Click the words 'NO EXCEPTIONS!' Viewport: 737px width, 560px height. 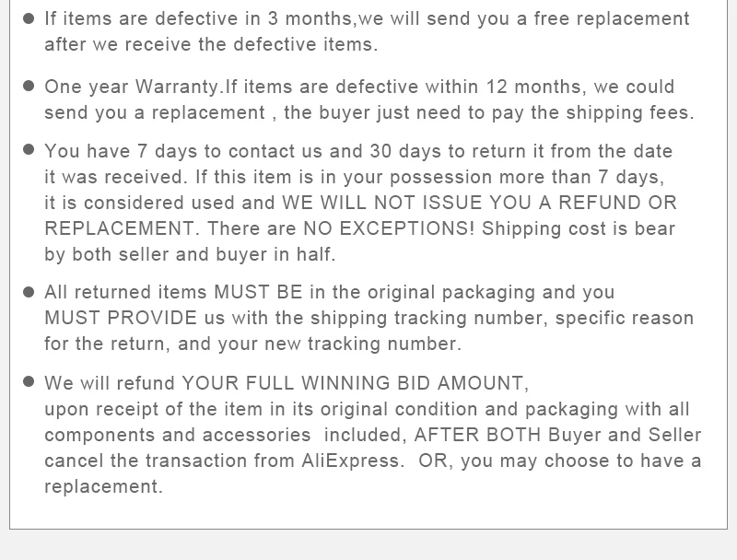[389, 228]
